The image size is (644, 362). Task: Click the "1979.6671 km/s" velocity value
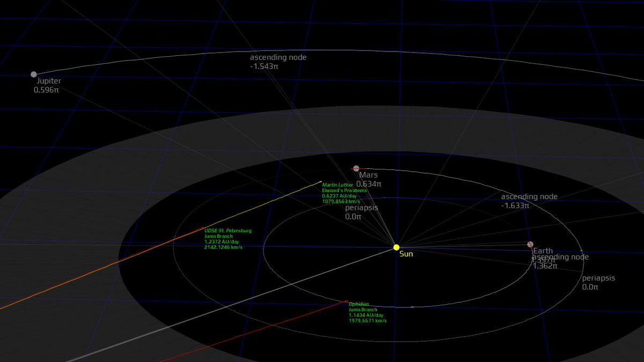click(x=368, y=321)
